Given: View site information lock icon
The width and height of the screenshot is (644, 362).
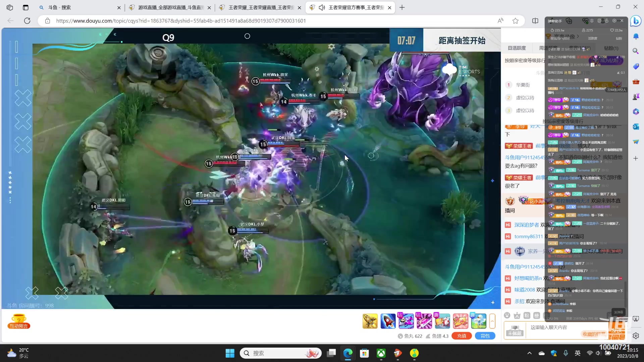Looking at the screenshot, I should (48, 21).
